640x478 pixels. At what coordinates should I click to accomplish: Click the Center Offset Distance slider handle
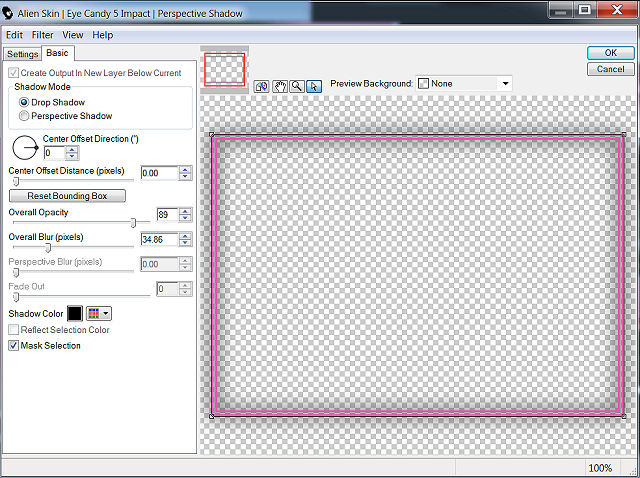click(x=16, y=181)
